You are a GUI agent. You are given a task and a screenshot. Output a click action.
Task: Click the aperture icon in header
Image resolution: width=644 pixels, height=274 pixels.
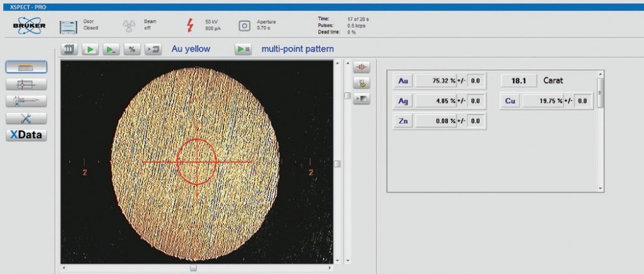pyautogui.click(x=244, y=26)
